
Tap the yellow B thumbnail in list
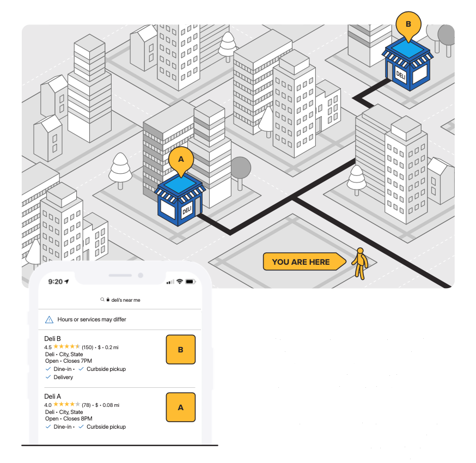(181, 350)
